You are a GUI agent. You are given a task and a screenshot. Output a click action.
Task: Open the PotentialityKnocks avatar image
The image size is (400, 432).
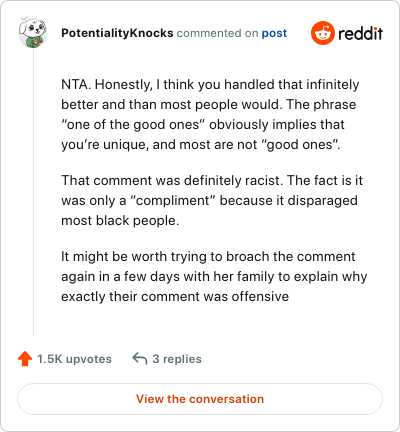33,32
